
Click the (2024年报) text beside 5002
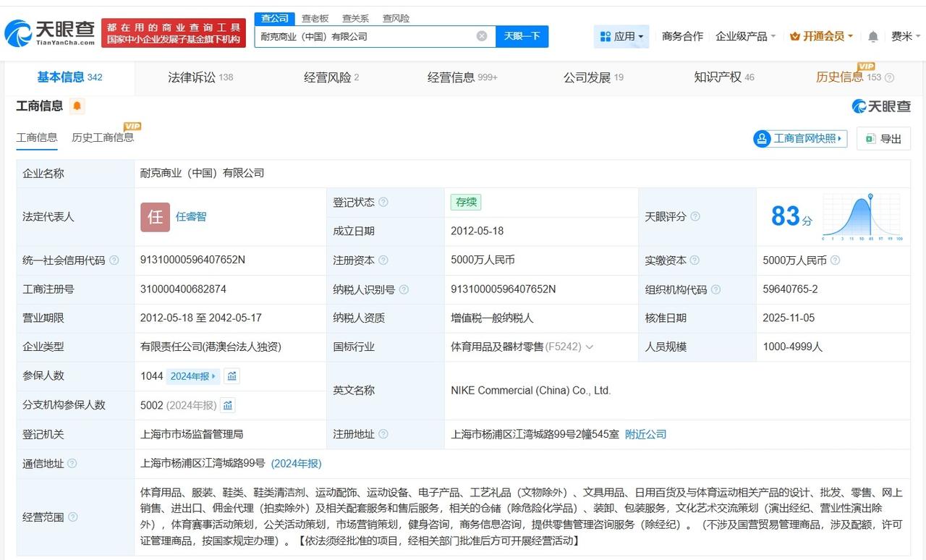coord(191,405)
